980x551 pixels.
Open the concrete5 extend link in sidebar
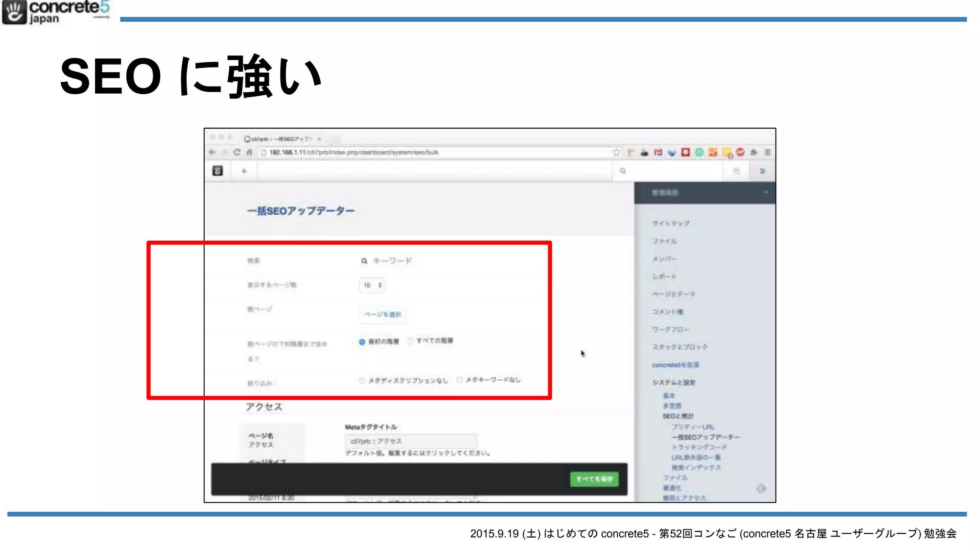[675, 364]
